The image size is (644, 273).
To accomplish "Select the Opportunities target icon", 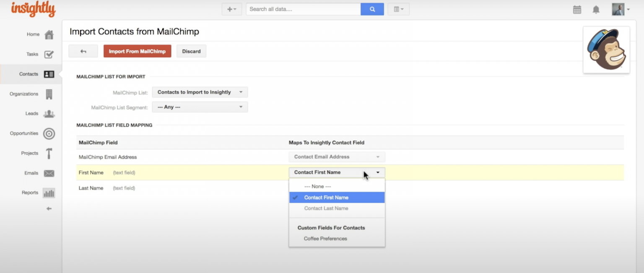I will click(49, 133).
